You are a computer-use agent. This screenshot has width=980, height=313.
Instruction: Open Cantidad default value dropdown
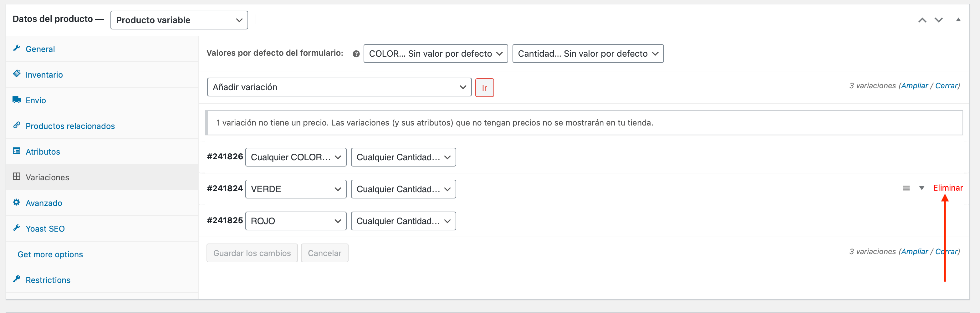[588, 54]
